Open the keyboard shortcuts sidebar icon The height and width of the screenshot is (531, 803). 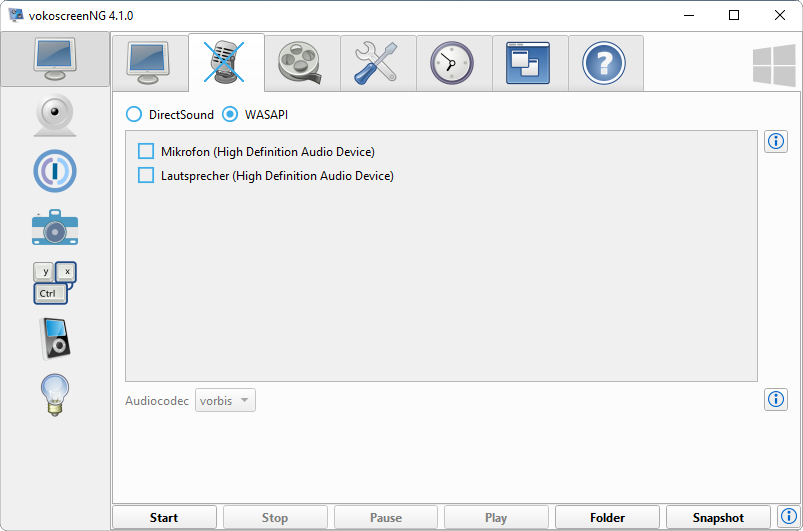coord(55,283)
